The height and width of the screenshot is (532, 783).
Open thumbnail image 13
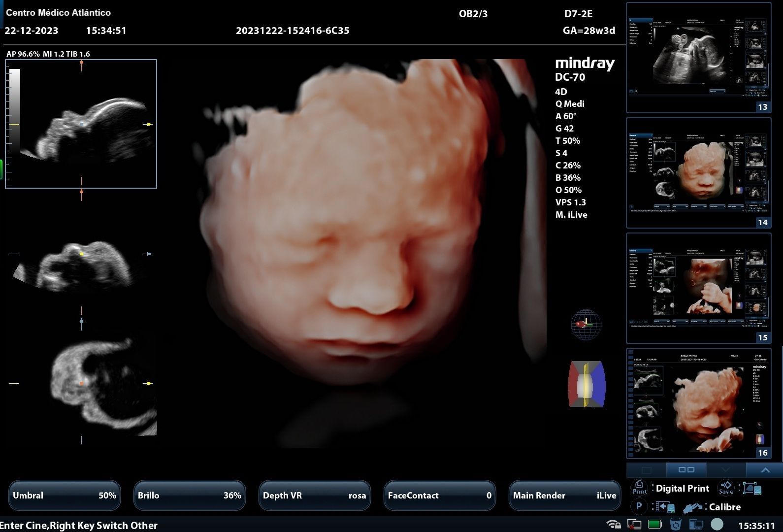coord(698,58)
